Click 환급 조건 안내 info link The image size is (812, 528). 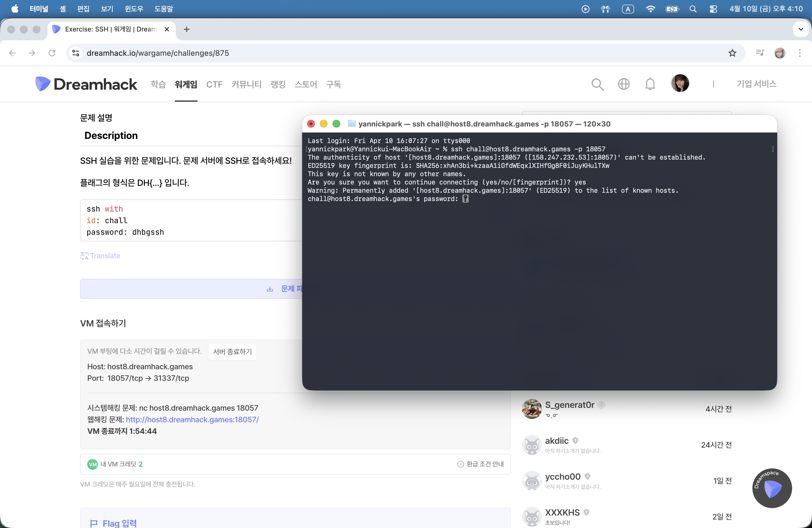click(x=480, y=464)
